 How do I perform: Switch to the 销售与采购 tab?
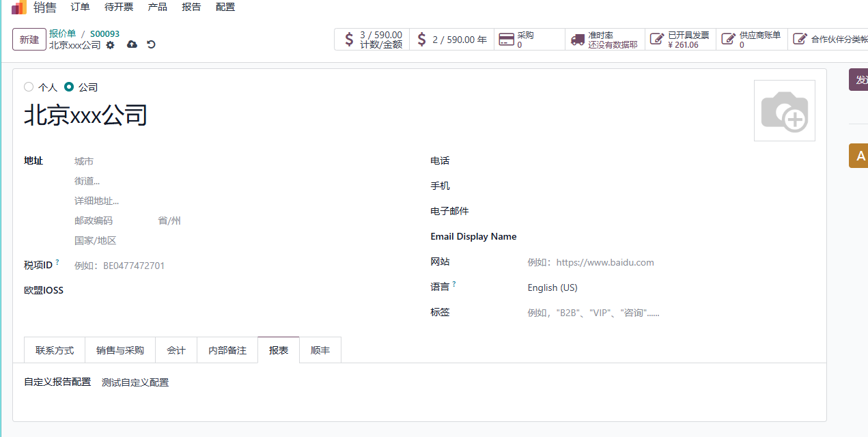click(x=120, y=350)
